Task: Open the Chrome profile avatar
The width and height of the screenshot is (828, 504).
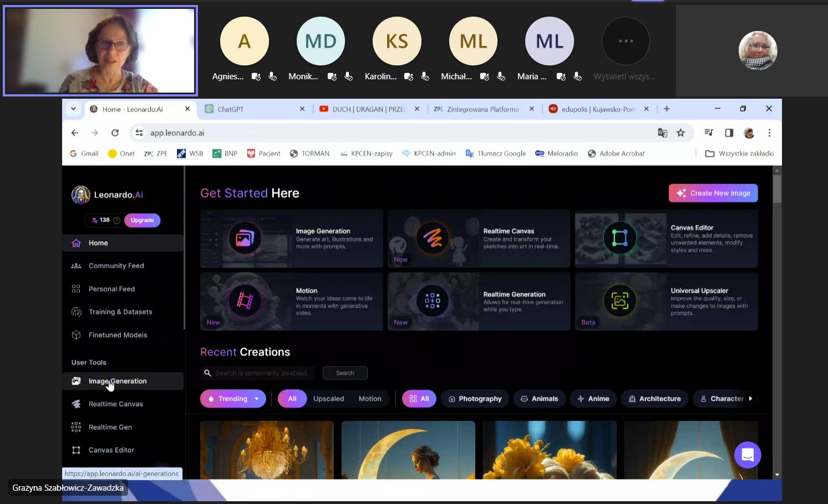Action: tap(749, 133)
